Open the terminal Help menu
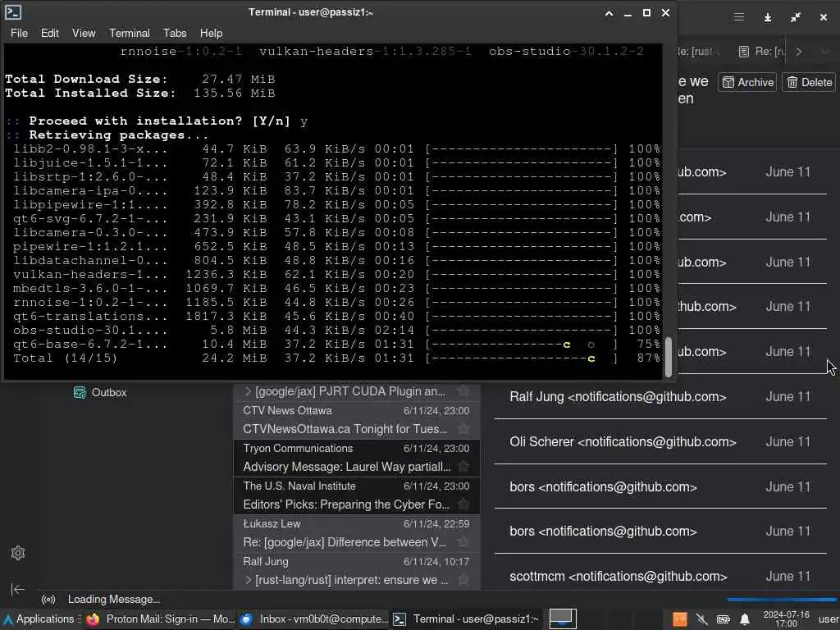 [211, 33]
